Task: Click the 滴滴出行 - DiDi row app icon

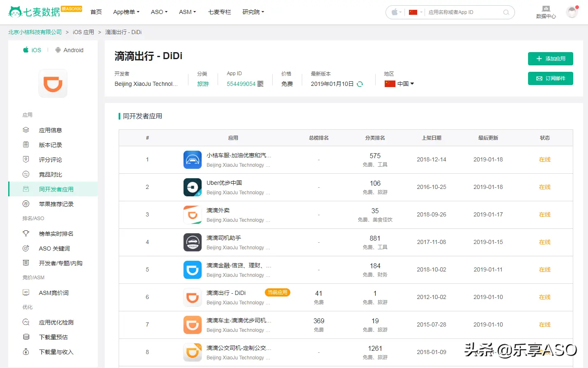Action: [x=193, y=297]
